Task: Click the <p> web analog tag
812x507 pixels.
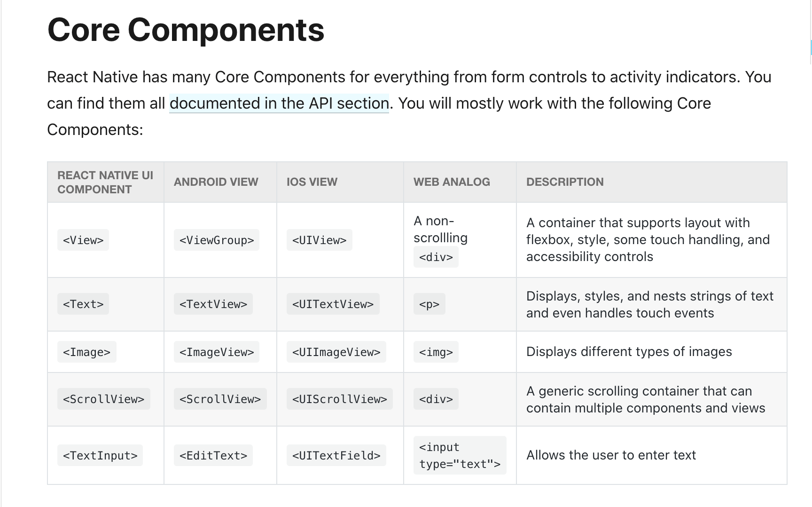Action: pos(429,304)
